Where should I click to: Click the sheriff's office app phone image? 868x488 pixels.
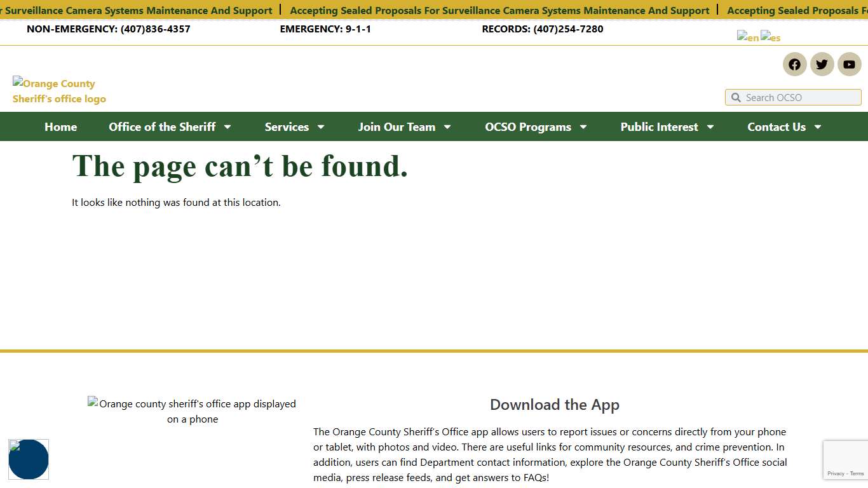(x=192, y=411)
